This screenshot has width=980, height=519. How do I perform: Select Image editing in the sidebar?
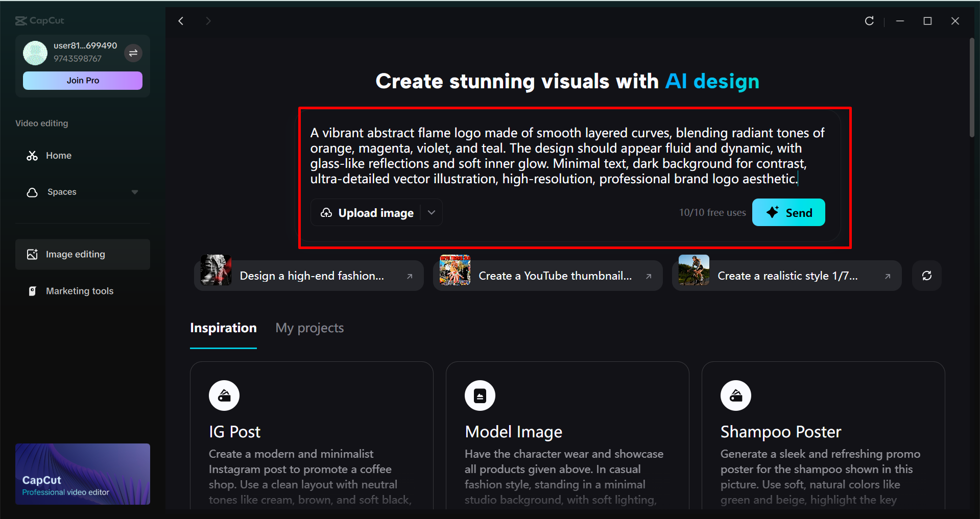pos(83,254)
